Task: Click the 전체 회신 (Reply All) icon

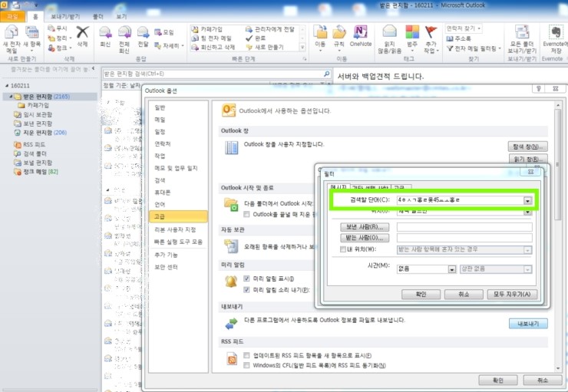Action: 124,32
